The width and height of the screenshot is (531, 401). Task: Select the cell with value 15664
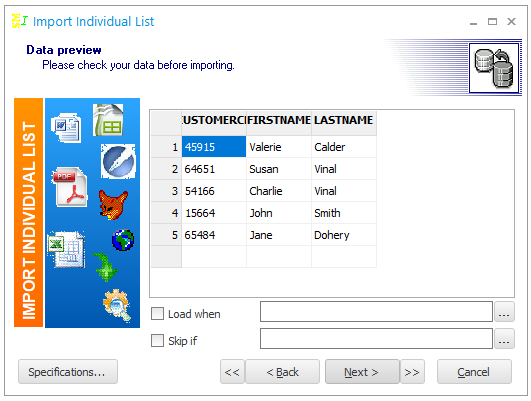click(x=214, y=213)
